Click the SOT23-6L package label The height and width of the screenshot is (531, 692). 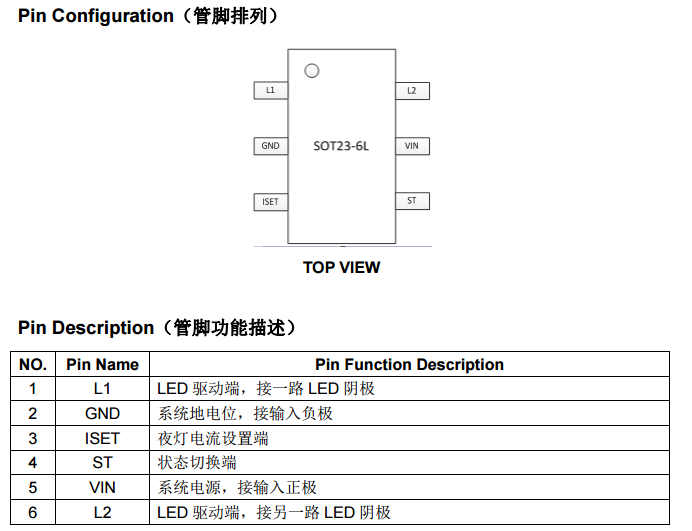point(341,146)
